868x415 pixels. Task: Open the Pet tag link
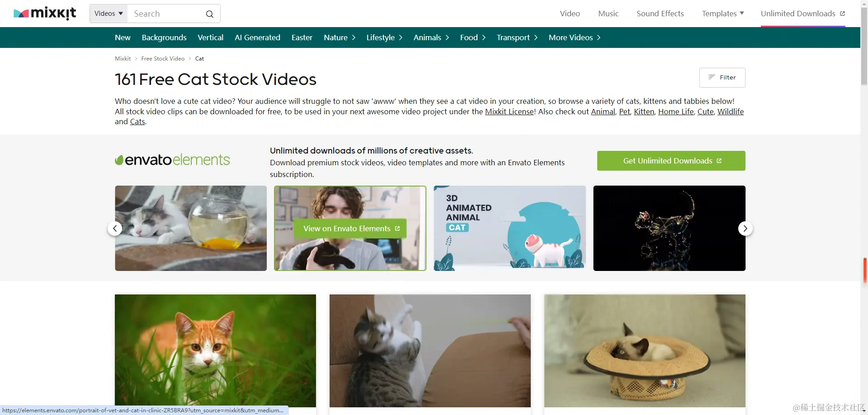tap(624, 112)
